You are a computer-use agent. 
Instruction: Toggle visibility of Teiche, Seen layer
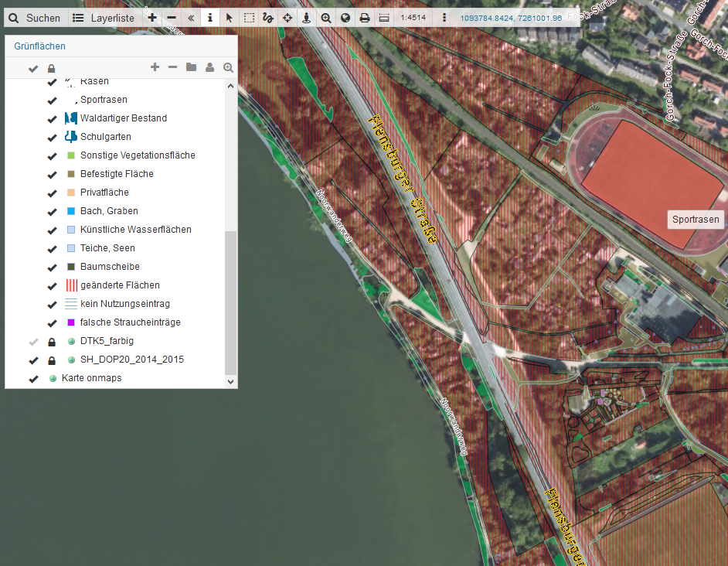coord(52,248)
